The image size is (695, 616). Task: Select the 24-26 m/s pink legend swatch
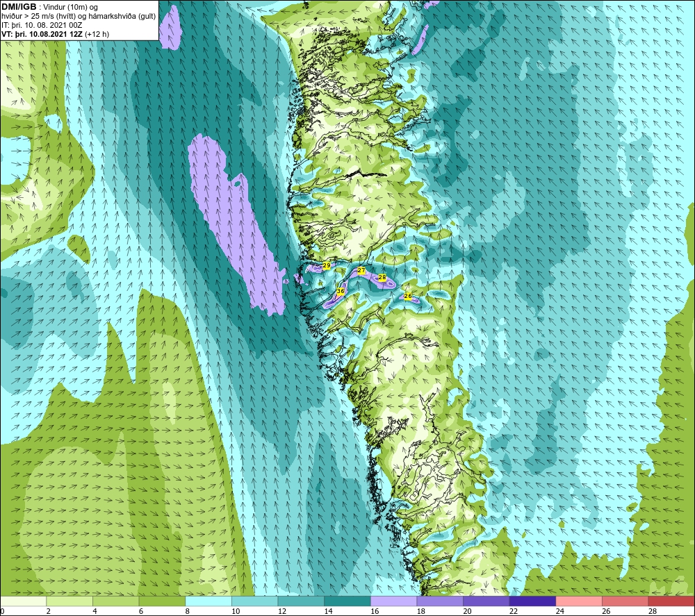pos(579,601)
